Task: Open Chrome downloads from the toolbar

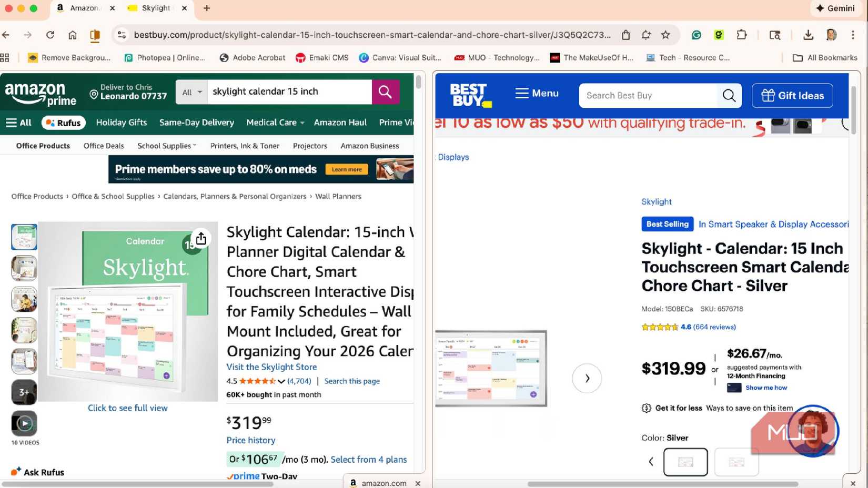Action: [x=808, y=35]
